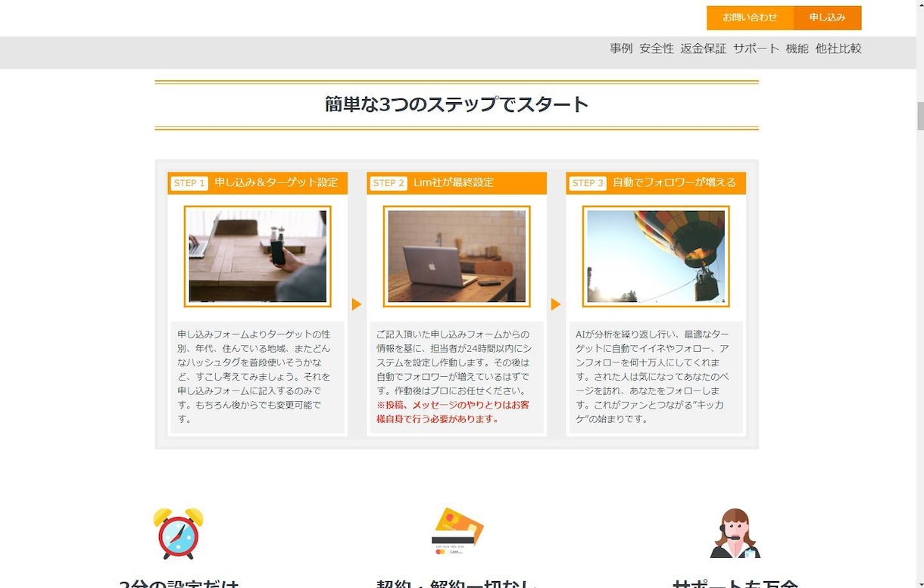
Task: Click the support operator headset icon
Action: click(735, 533)
